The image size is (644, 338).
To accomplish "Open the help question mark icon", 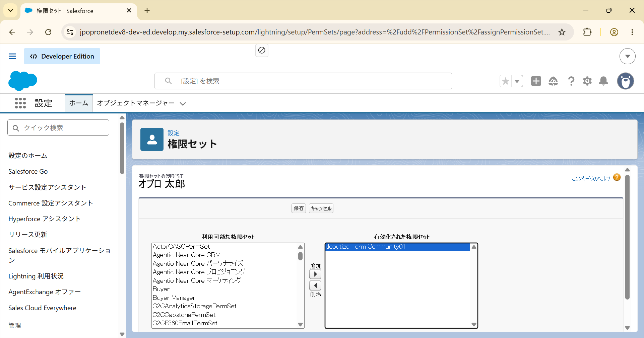I will (x=571, y=81).
